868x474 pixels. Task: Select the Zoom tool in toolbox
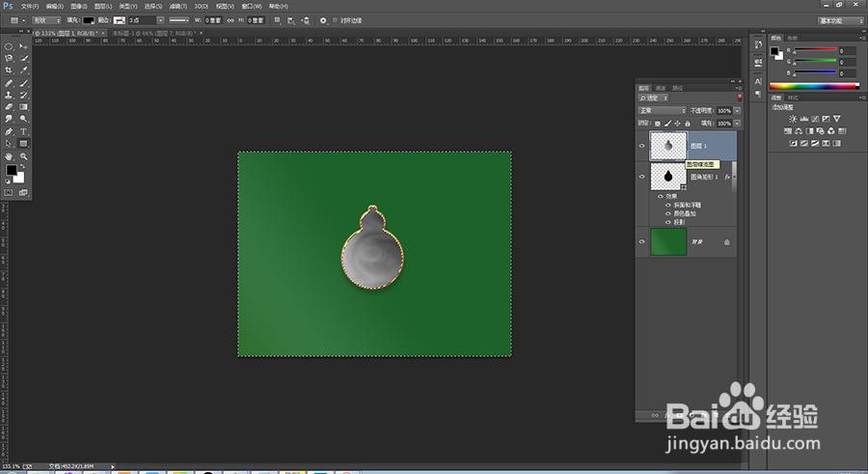tap(24, 156)
